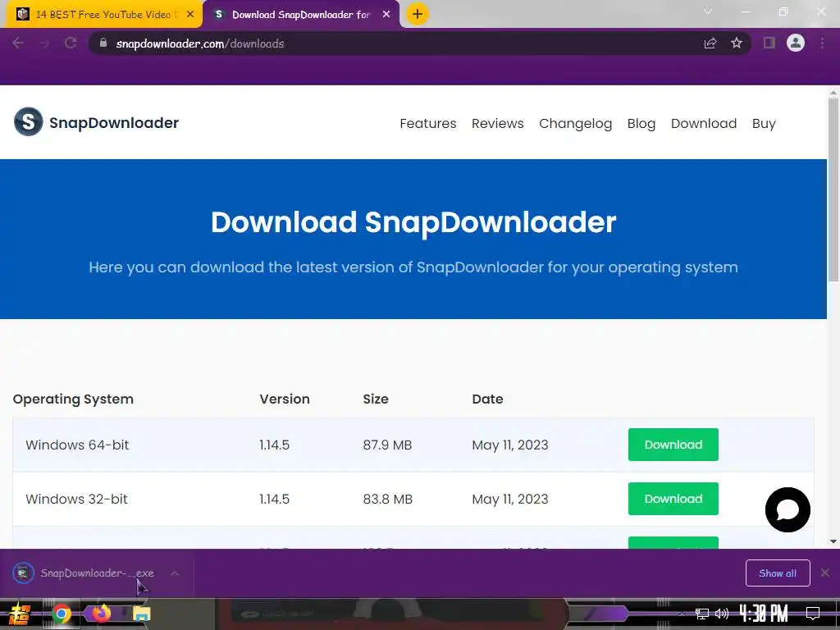This screenshot has height=630, width=840.
Task: Click the May 11, 2023 date in the Windows 32-bit row
Action: tap(510, 499)
